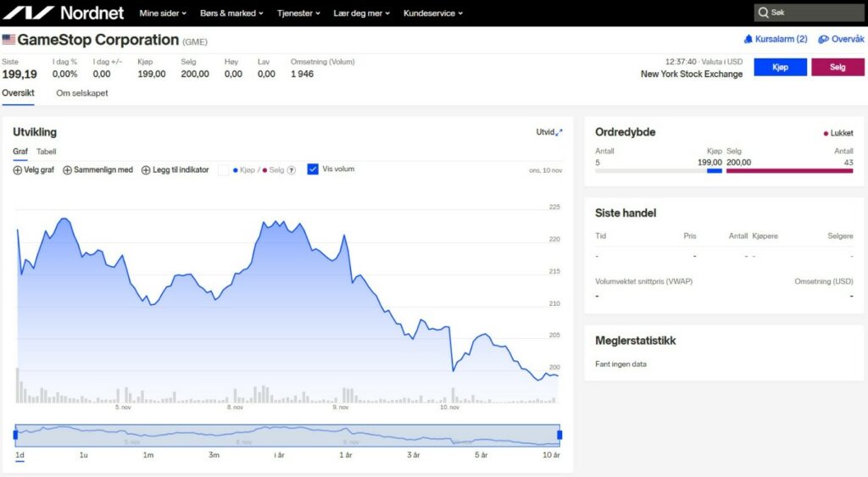868x477 pixels.
Task: Click the magenta Selg order depth bar
Action: [789, 171]
